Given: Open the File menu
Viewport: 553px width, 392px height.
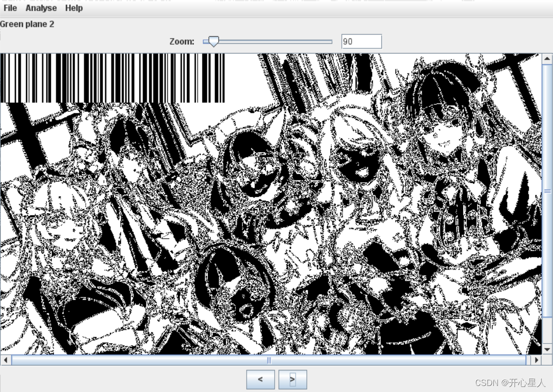Looking at the screenshot, I should point(10,8).
